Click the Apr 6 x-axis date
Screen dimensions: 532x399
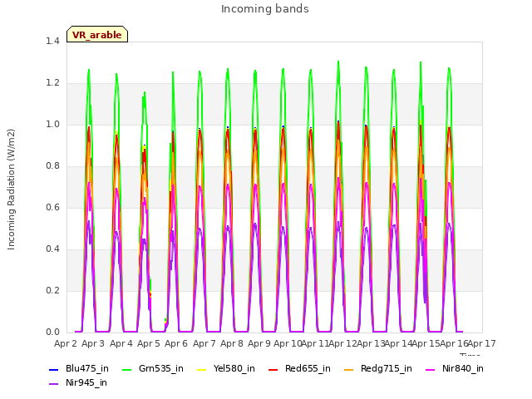click(176, 343)
